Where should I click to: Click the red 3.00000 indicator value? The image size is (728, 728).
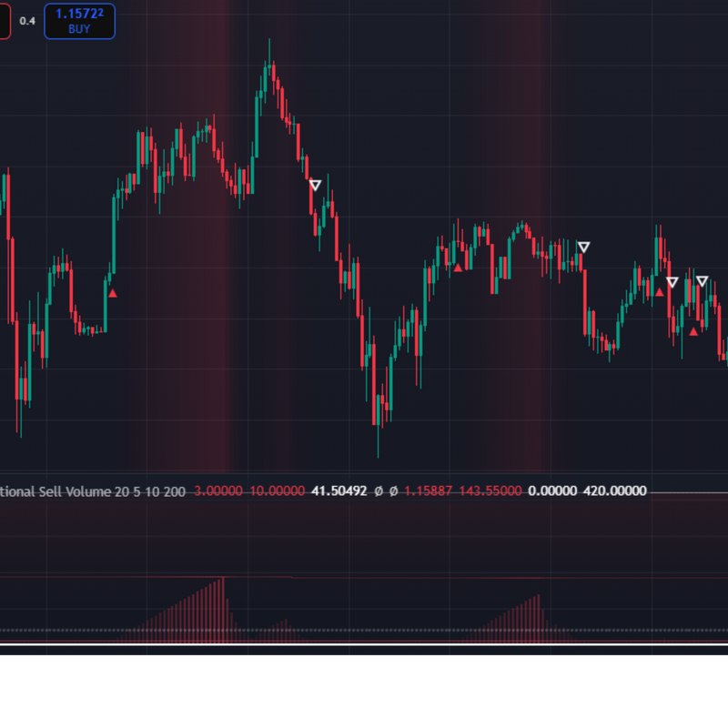(x=218, y=491)
